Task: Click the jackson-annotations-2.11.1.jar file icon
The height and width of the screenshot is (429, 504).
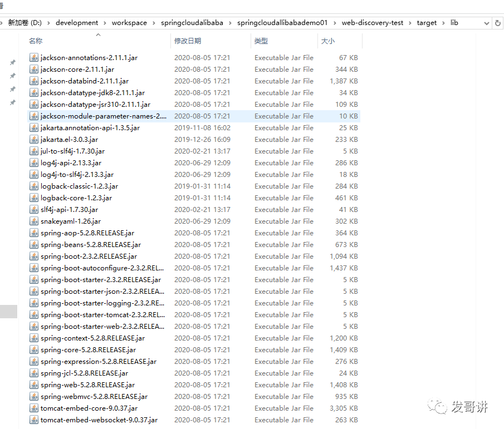Action: pos(34,58)
